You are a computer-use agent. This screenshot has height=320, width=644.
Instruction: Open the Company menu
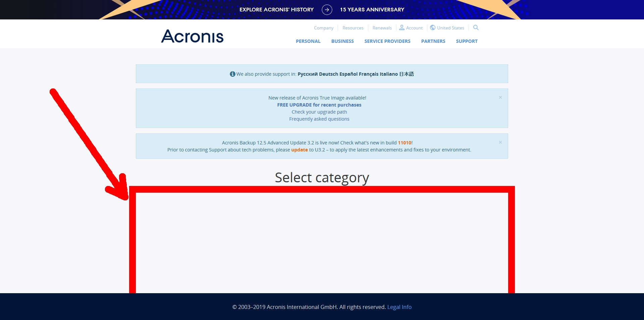[323, 27]
